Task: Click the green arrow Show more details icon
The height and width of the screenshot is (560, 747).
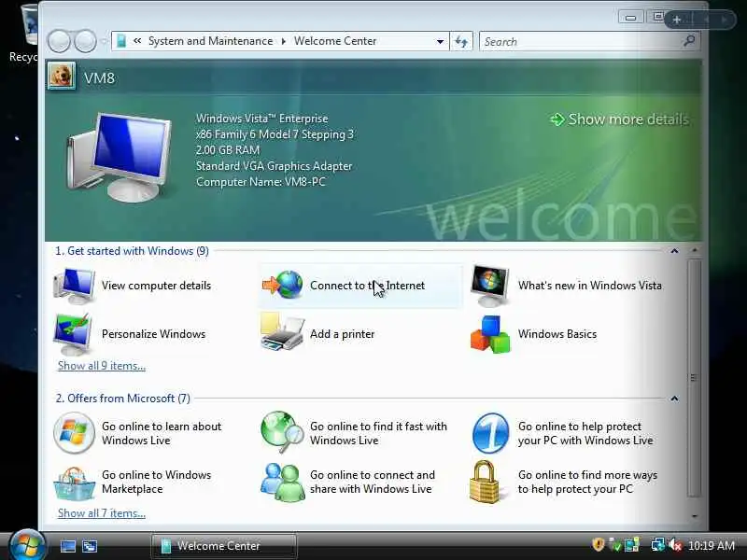Action: click(x=557, y=119)
